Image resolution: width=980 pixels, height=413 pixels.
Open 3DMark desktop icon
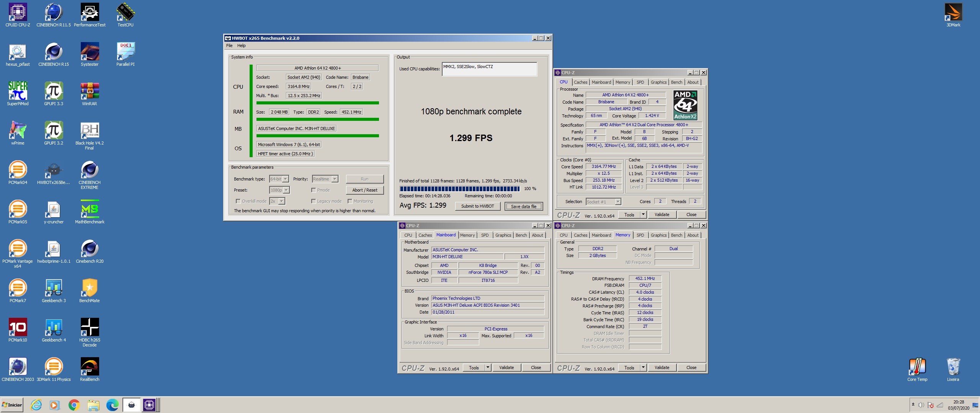tap(953, 15)
